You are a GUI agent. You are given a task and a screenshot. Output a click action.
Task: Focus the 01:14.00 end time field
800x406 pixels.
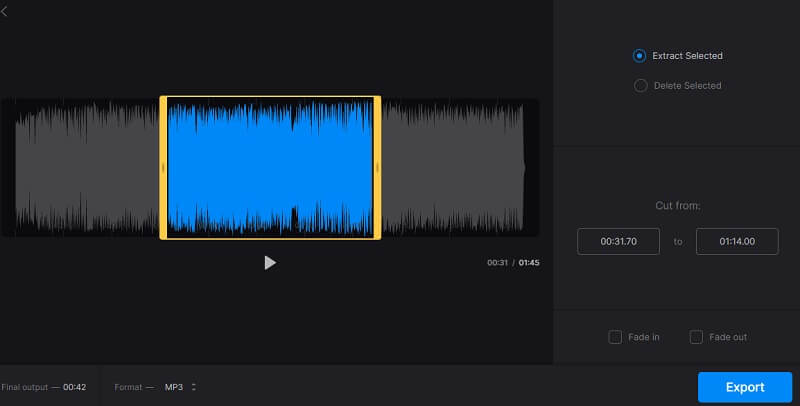click(737, 241)
